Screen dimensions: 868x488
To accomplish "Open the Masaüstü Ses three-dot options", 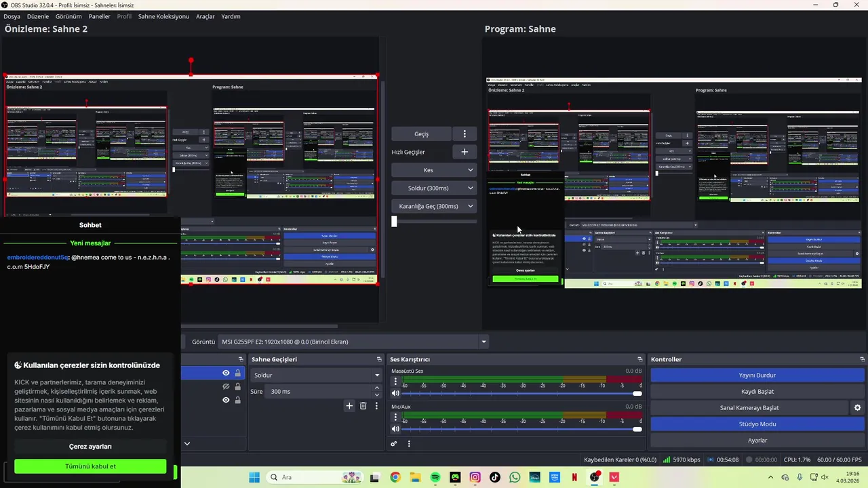I will (x=396, y=382).
